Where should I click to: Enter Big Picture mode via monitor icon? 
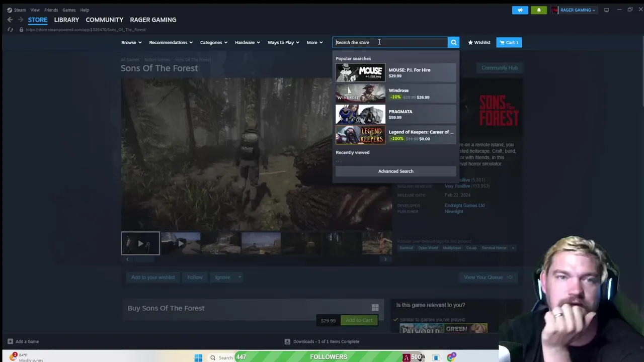tap(606, 10)
